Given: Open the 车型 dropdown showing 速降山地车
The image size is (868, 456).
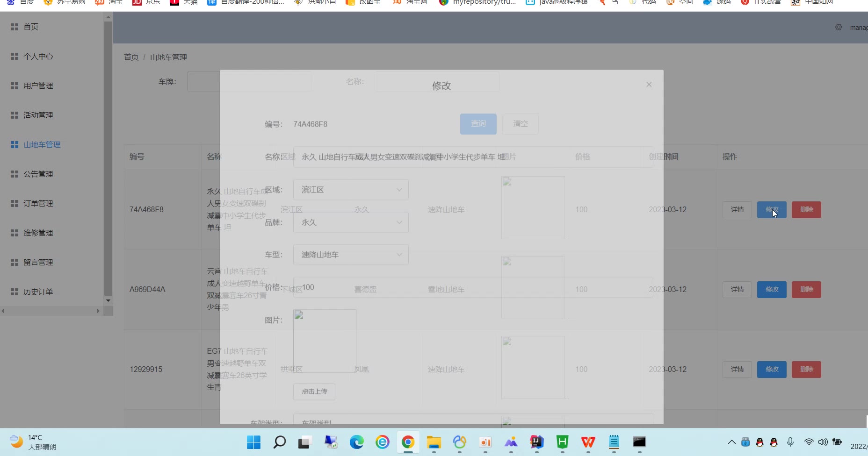Looking at the screenshot, I should 351,255.
